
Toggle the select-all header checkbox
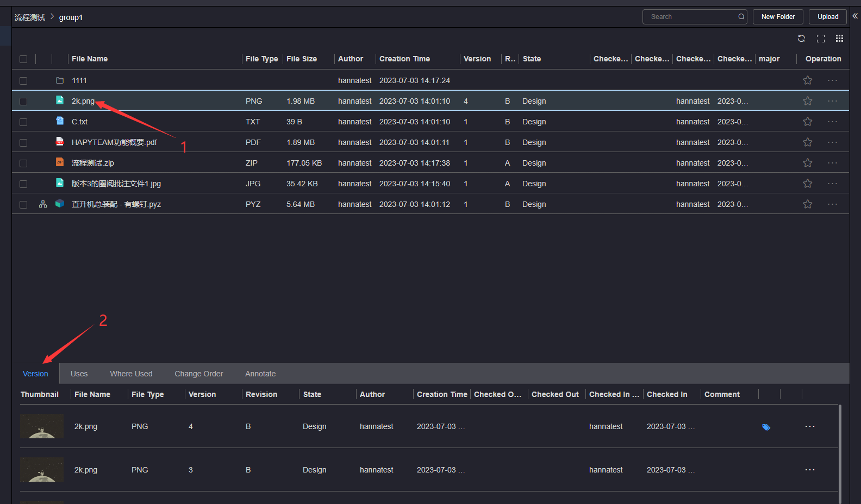tap(23, 59)
